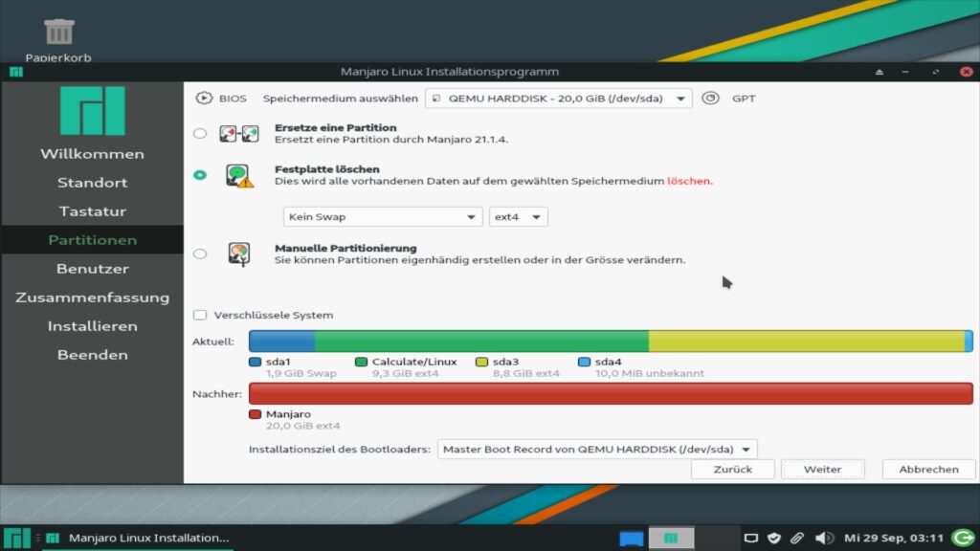The image size is (980, 551).
Task: Click the red Manjaro bar in Nachher preview
Action: click(611, 393)
